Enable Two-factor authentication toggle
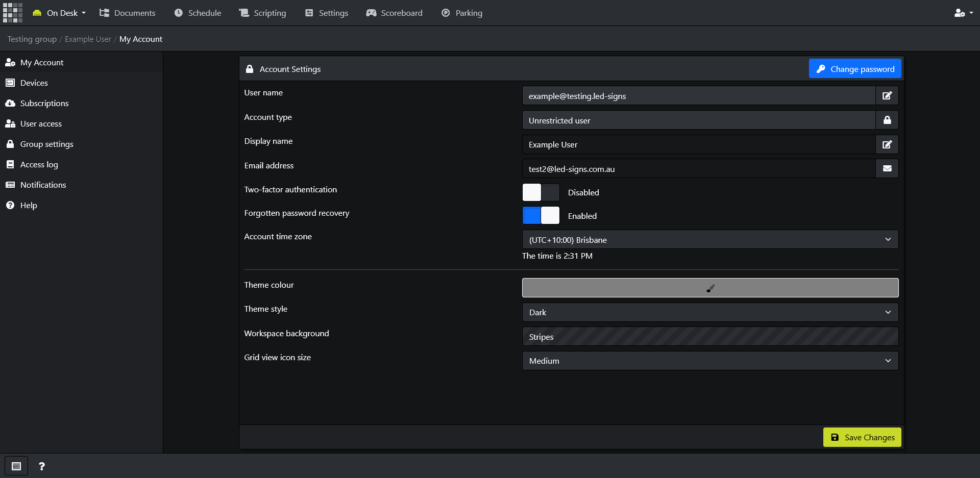 541,192
